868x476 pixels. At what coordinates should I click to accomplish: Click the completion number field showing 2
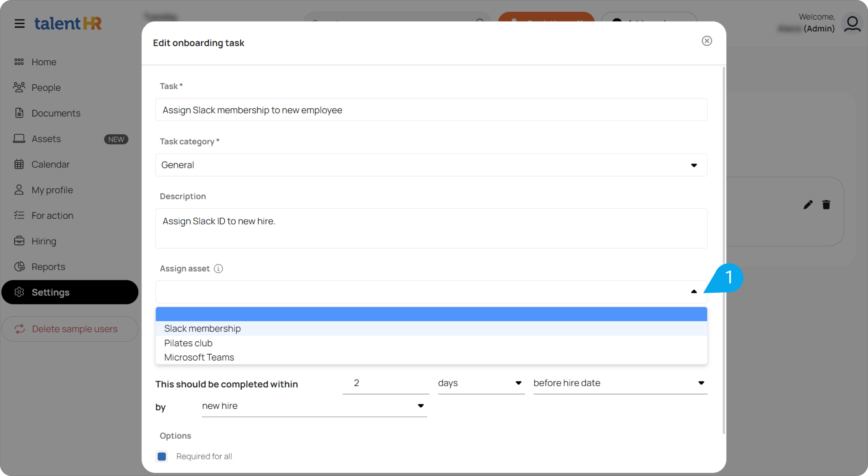[x=386, y=383]
